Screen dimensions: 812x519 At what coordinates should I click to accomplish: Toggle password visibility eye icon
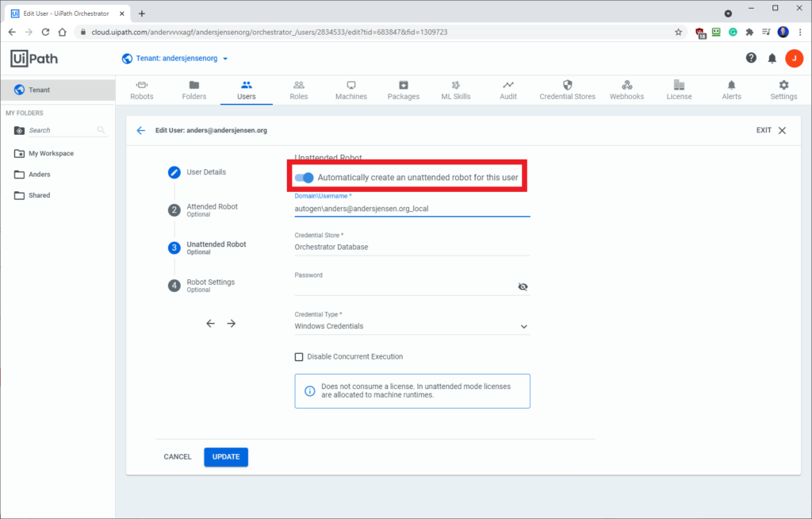point(523,286)
